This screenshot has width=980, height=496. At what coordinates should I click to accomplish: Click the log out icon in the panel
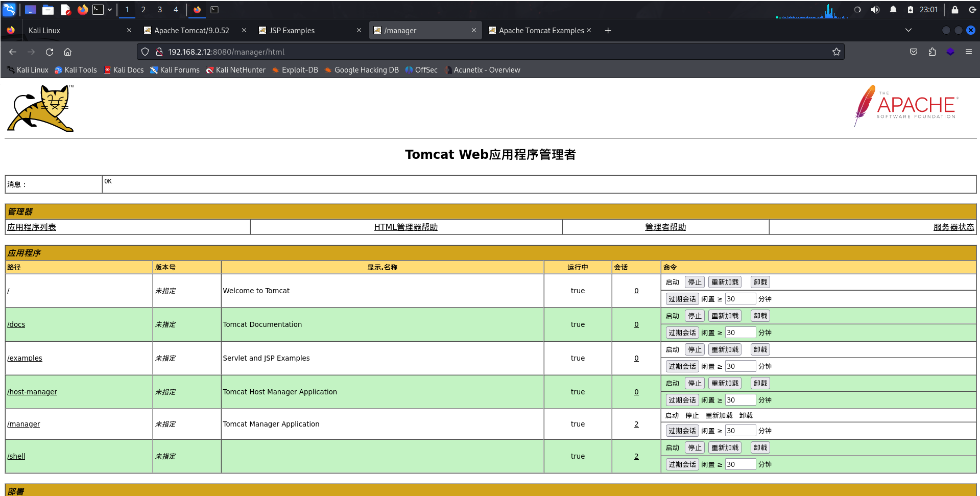972,10
